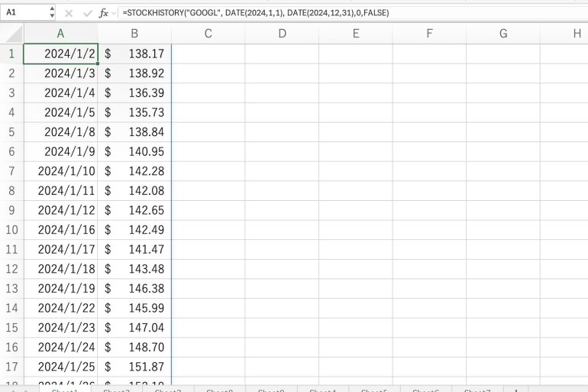The height and width of the screenshot is (392, 588).
Task: Click the Select All corner triangle
Action: [14, 34]
